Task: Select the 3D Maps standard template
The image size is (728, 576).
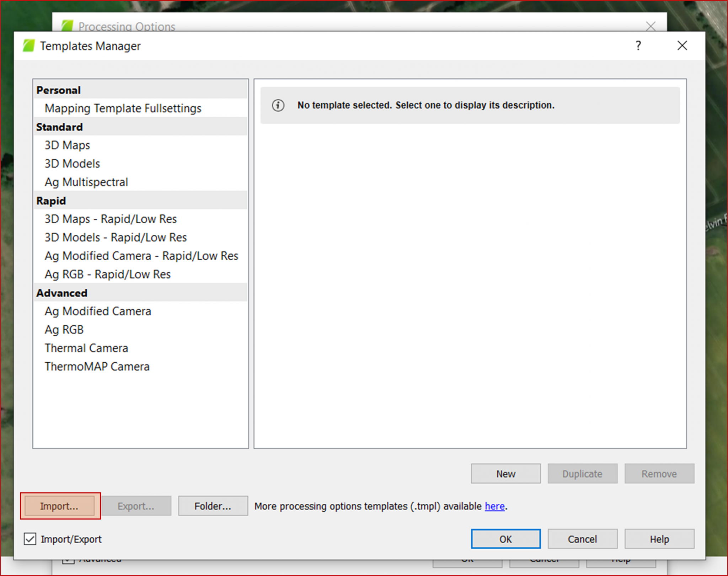Action: pyautogui.click(x=67, y=145)
